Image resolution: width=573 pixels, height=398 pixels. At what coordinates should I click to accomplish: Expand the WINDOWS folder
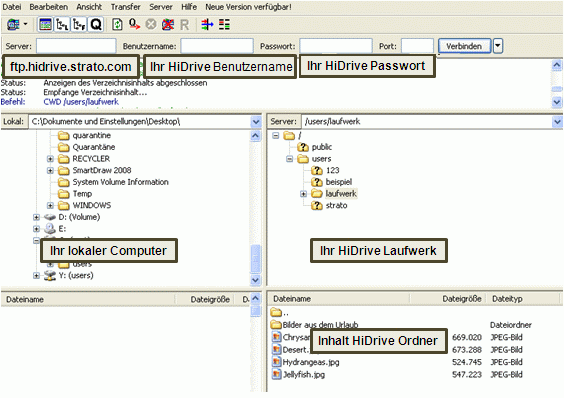[50, 205]
